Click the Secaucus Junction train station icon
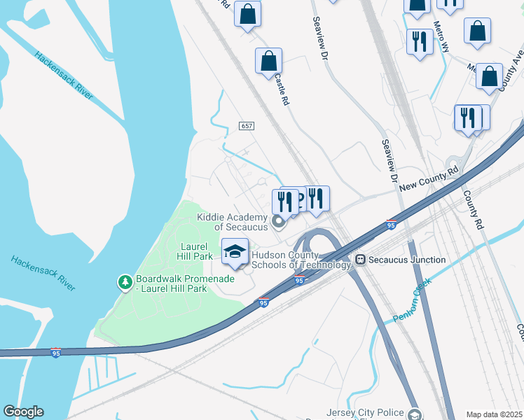The image size is (524, 420). 360,260
